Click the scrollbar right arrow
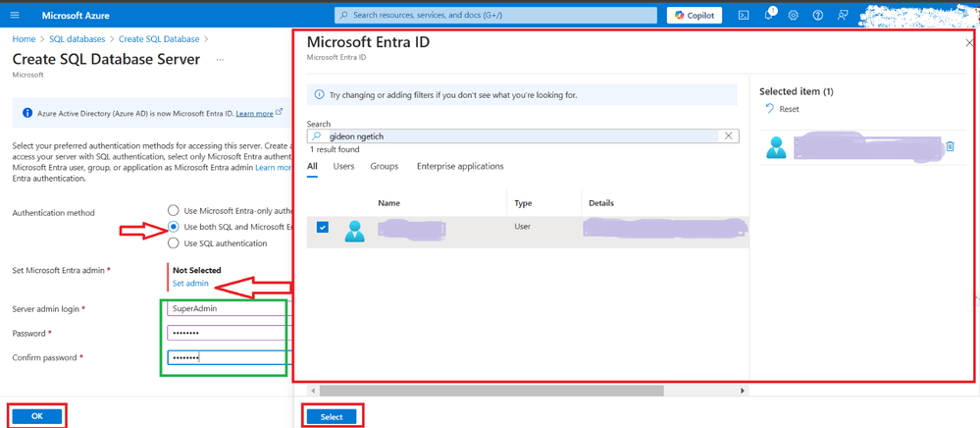 click(x=743, y=391)
